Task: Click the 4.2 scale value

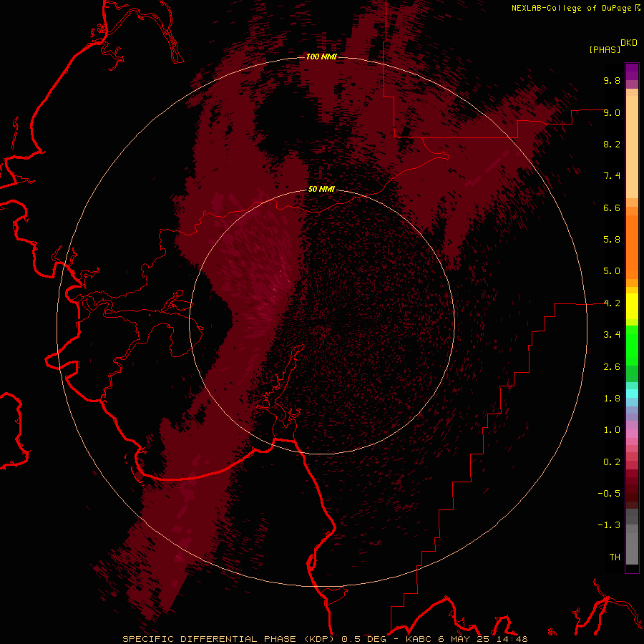Action: click(612, 303)
